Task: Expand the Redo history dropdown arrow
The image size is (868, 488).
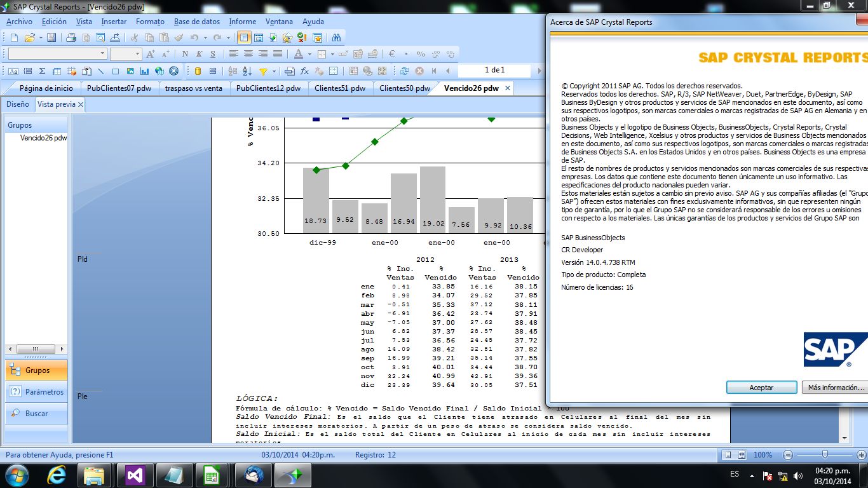Action: tap(228, 37)
